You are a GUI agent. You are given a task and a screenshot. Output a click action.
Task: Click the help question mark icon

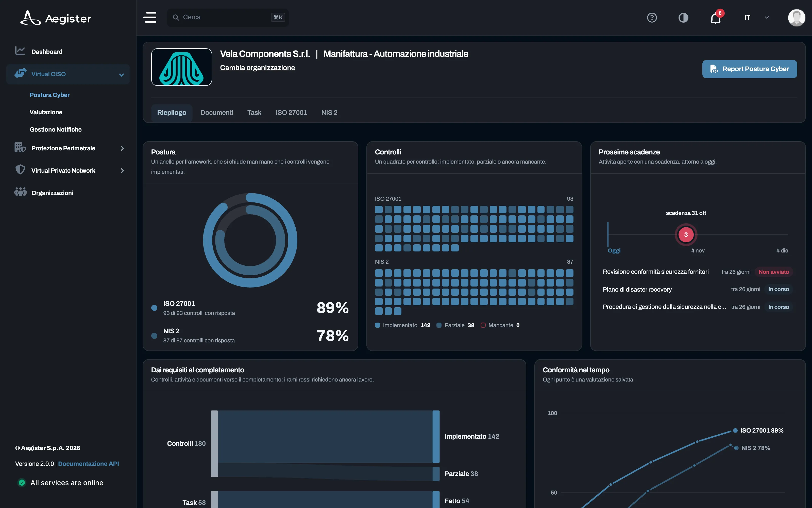(x=652, y=18)
